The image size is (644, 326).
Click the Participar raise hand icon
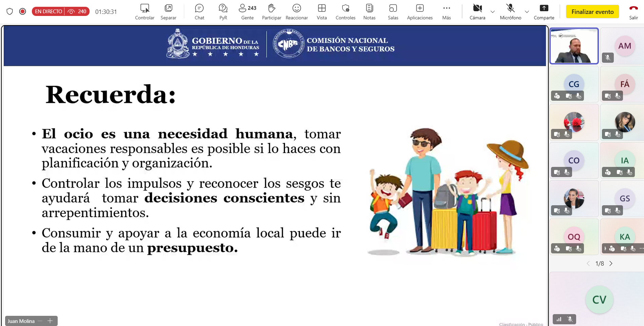tap(271, 12)
